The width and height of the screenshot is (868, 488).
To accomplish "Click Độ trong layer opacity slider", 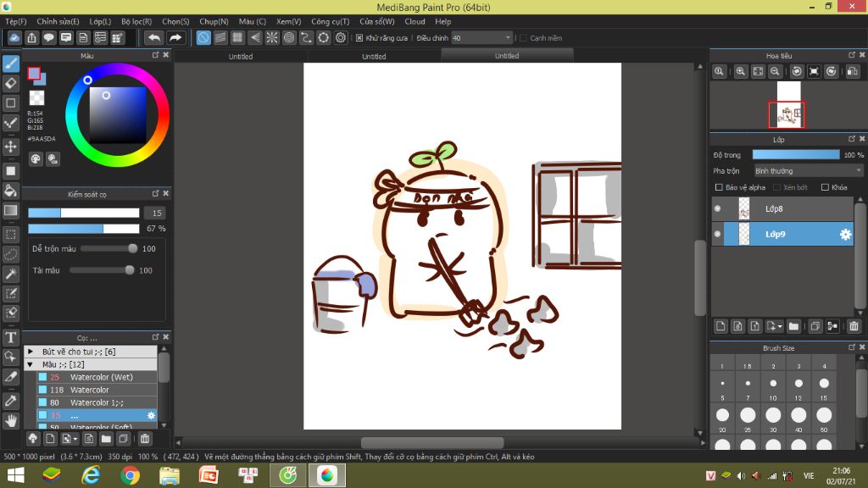I will [x=795, y=155].
